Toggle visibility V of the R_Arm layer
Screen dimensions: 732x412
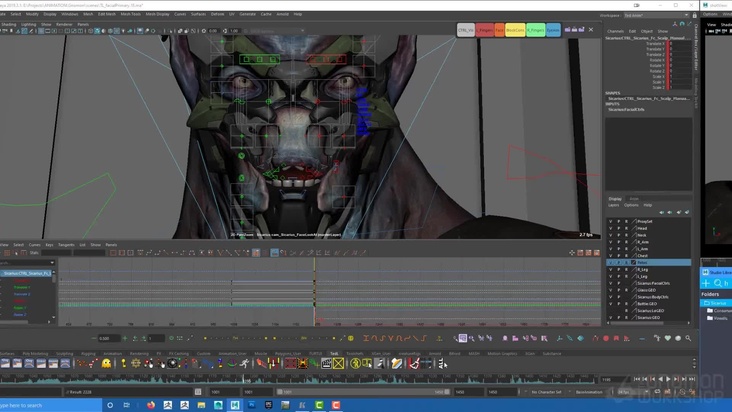coord(610,242)
